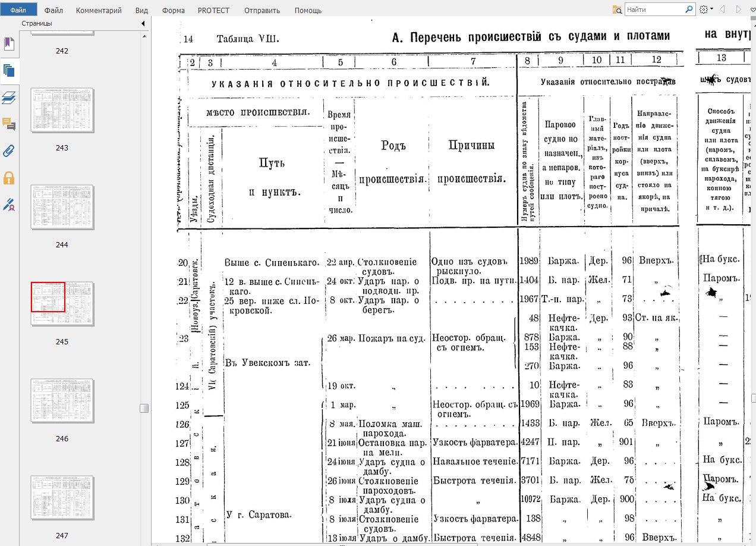Select the Pages thumbnails panel icon
This screenshot has height=546, width=756.
pyautogui.click(x=9, y=71)
